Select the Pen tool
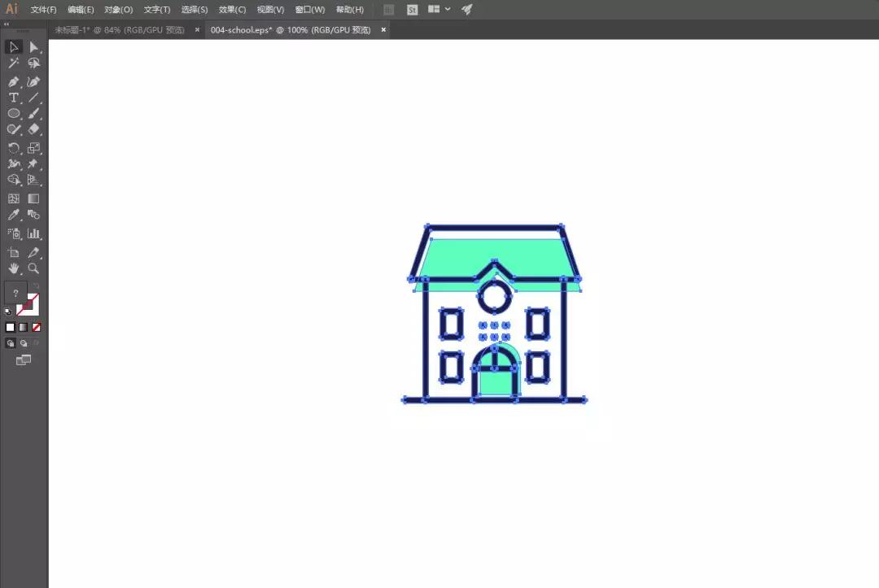 [x=14, y=82]
